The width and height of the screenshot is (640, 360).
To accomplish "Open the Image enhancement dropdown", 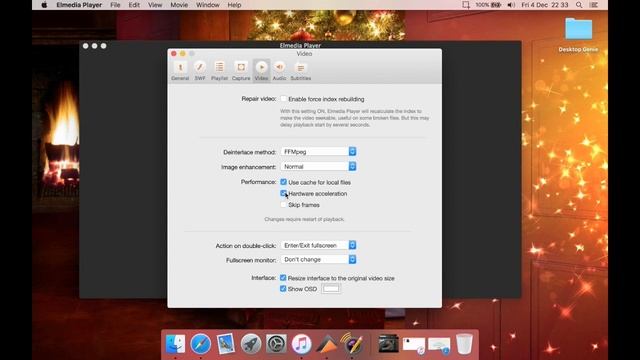I will coord(318,166).
